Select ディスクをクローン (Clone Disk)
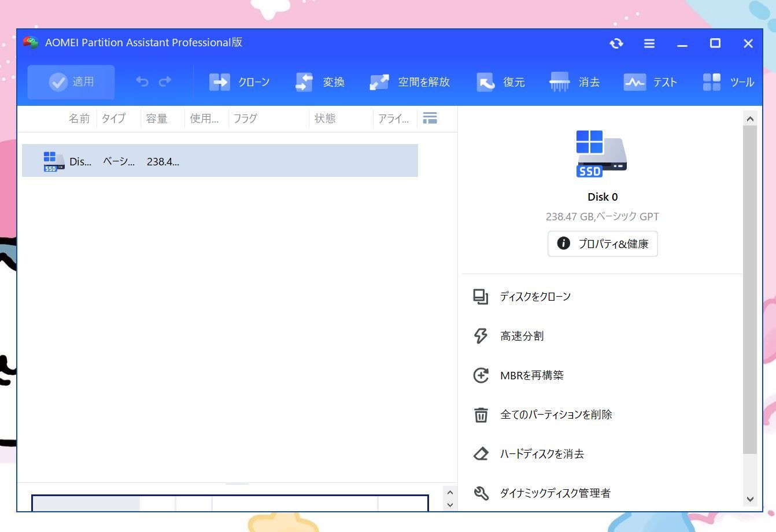The image size is (776, 532). [x=535, y=297]
